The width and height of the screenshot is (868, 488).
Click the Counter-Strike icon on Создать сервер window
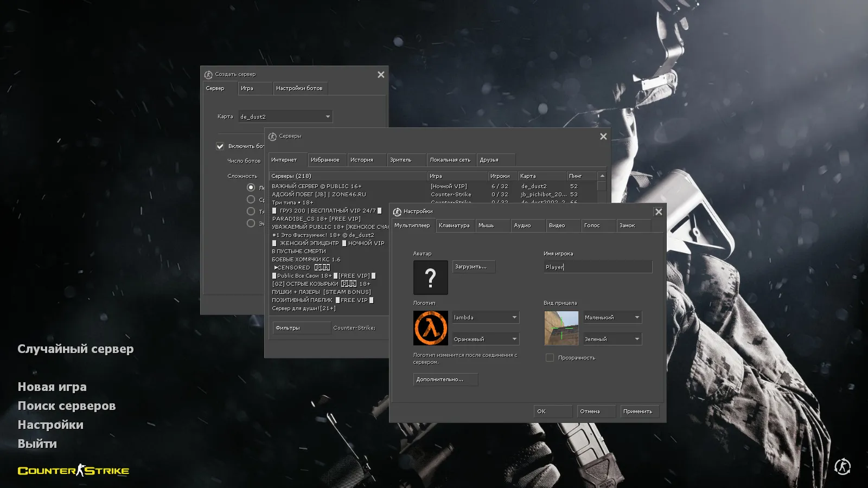208,74
